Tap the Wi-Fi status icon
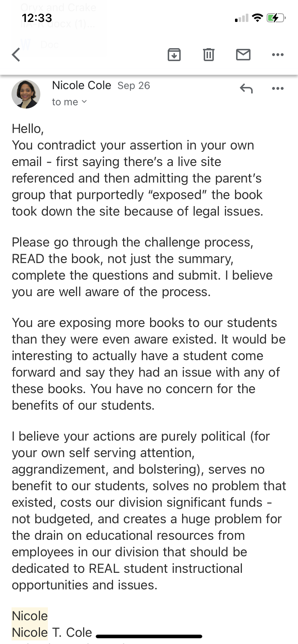Screen dimensions: 298x644 [x=257, y=18]
